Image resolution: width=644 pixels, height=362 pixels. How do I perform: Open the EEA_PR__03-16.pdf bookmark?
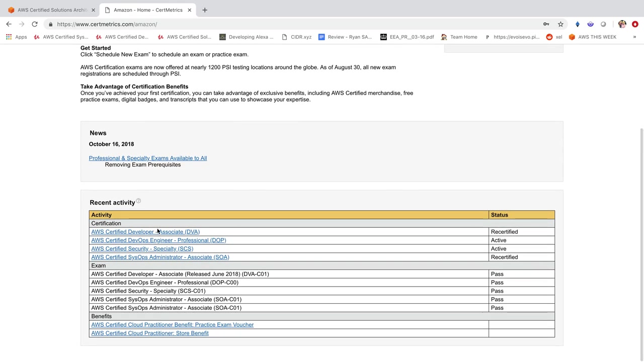[x=407, y=37]
